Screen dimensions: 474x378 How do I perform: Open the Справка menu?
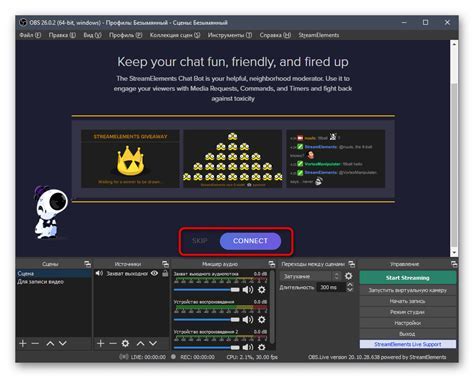pos(275,35)
